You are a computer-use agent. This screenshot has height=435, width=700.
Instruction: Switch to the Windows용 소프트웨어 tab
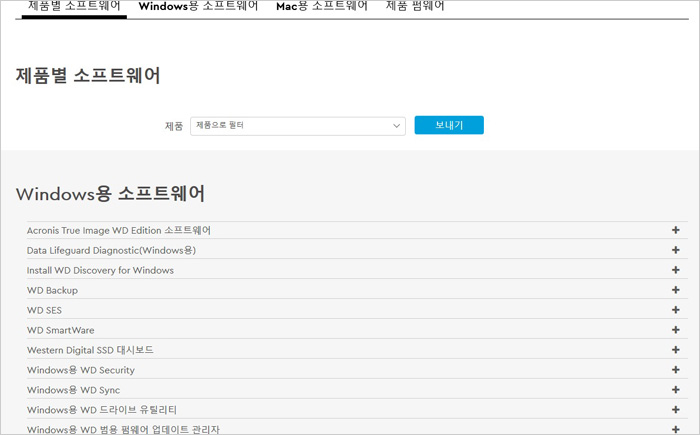(x=198, y=6)
